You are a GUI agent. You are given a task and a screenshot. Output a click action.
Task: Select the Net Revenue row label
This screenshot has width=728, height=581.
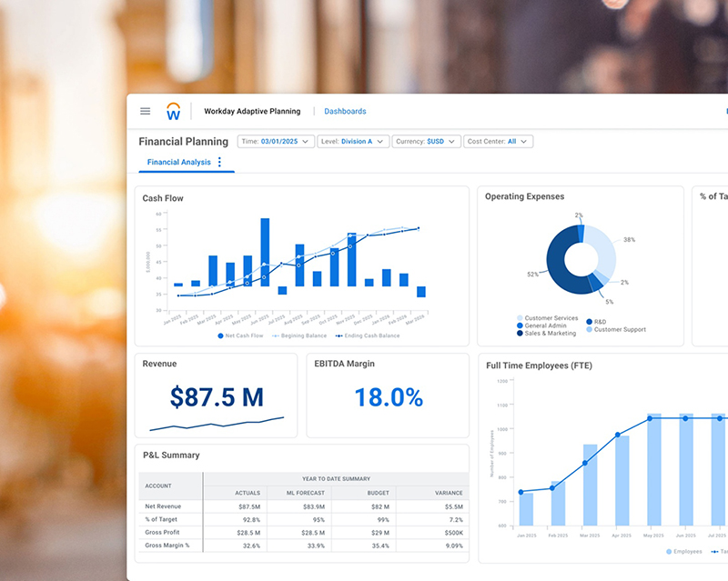[163, 506]
